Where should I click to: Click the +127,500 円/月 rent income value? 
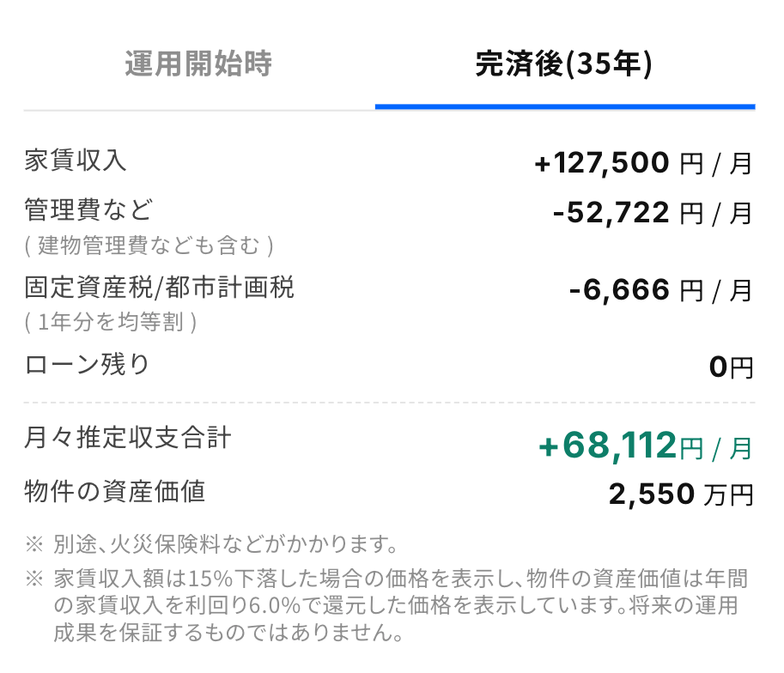coord(643,163)
